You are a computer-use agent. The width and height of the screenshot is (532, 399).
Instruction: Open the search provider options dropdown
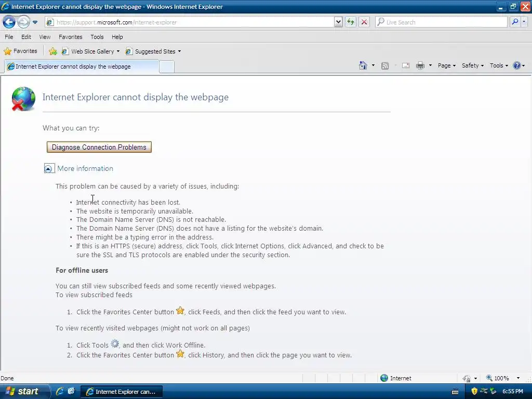524,22
